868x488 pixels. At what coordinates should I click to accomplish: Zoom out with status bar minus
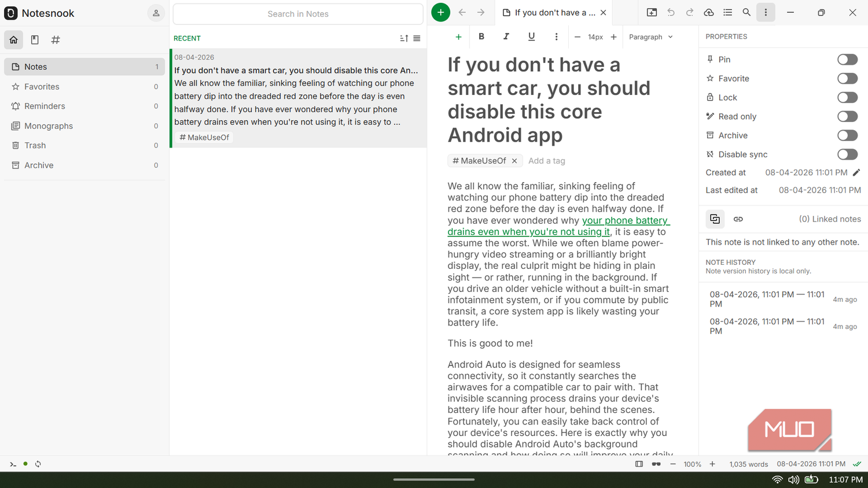(x=673, y=464)
